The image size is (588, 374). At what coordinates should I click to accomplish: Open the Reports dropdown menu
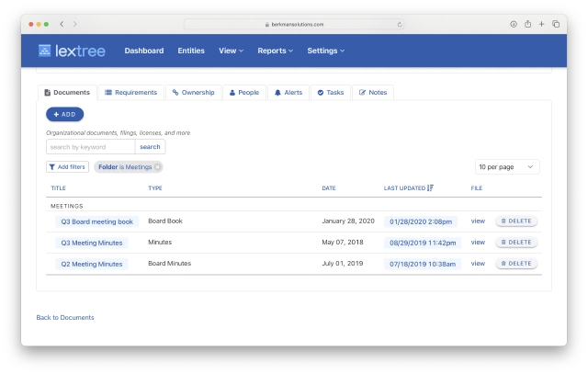[276, 51]
